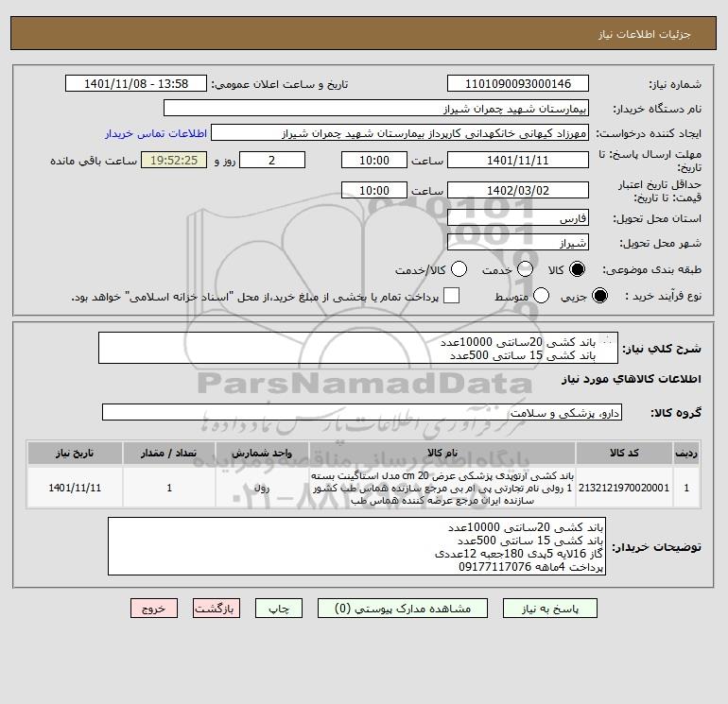The image size is (728, 704).
Task: Click the need number field 1101090093000146
Action: [x=518, y=83]
